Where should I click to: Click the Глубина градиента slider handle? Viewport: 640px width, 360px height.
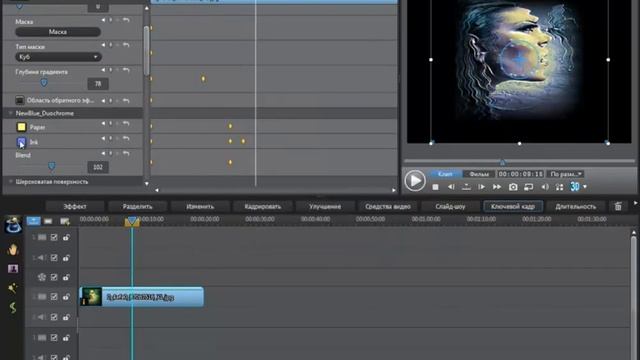pyautogui.click(x=44, y=83)
